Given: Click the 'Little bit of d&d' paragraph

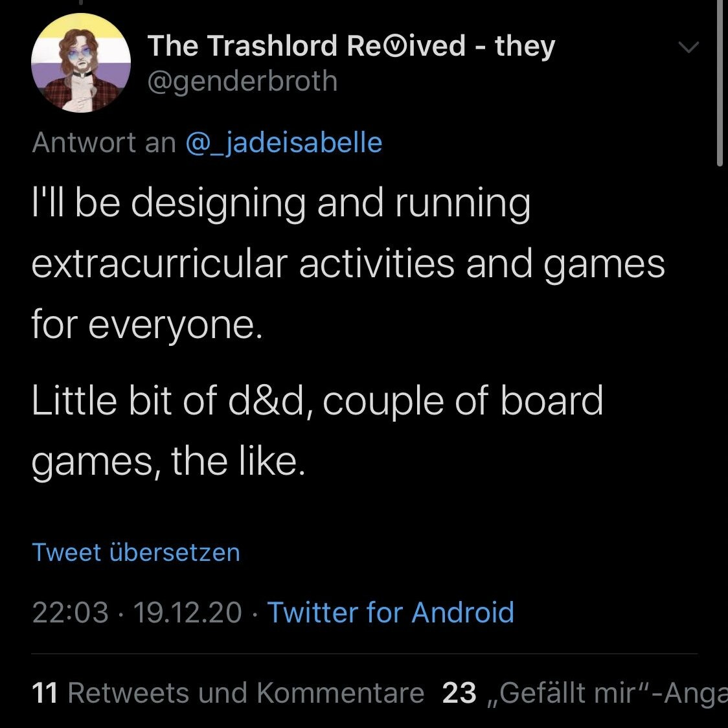Looking at the screenshot, I should [x=317, y=400].
